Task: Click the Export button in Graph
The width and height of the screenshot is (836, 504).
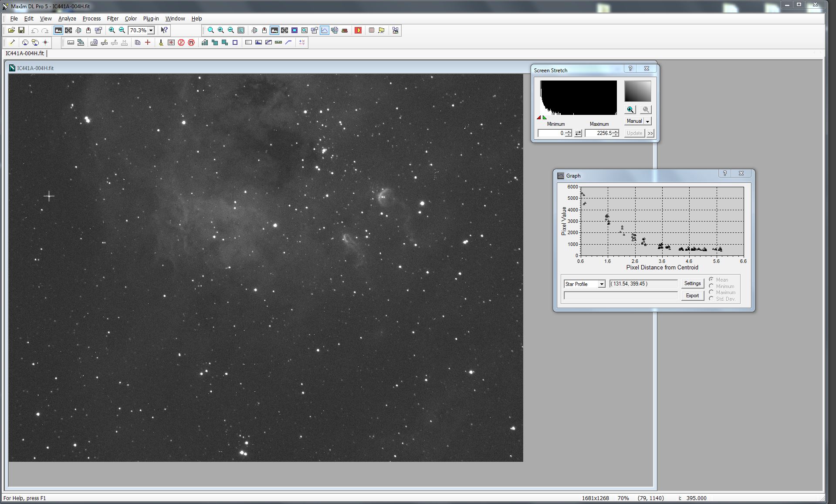Action: pyautogui.click(x=692, y=296)
